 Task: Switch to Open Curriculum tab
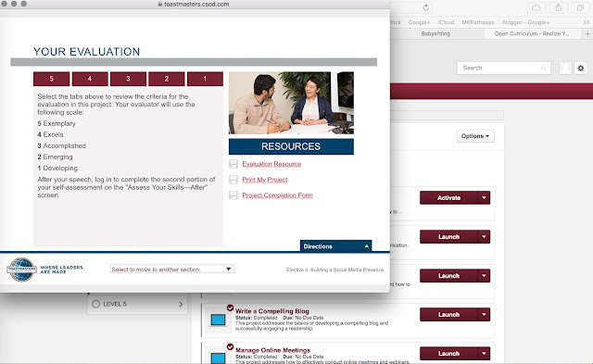click(531, 33)
